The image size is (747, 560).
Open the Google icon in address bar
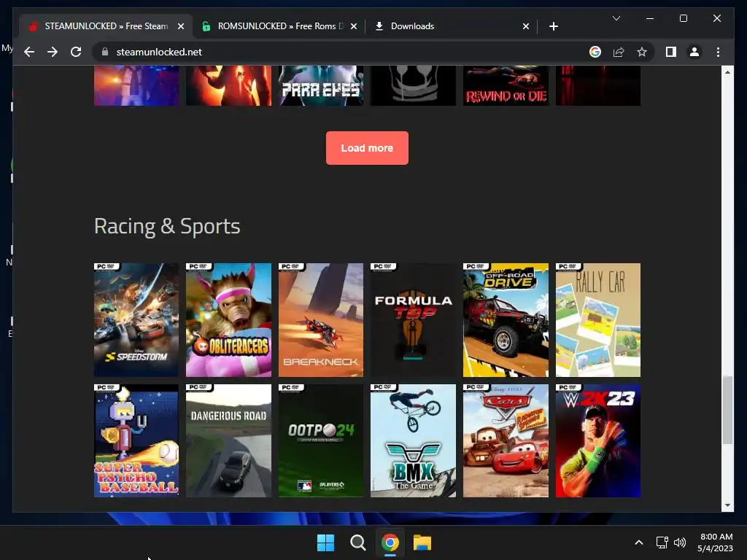tap(595, 52)
